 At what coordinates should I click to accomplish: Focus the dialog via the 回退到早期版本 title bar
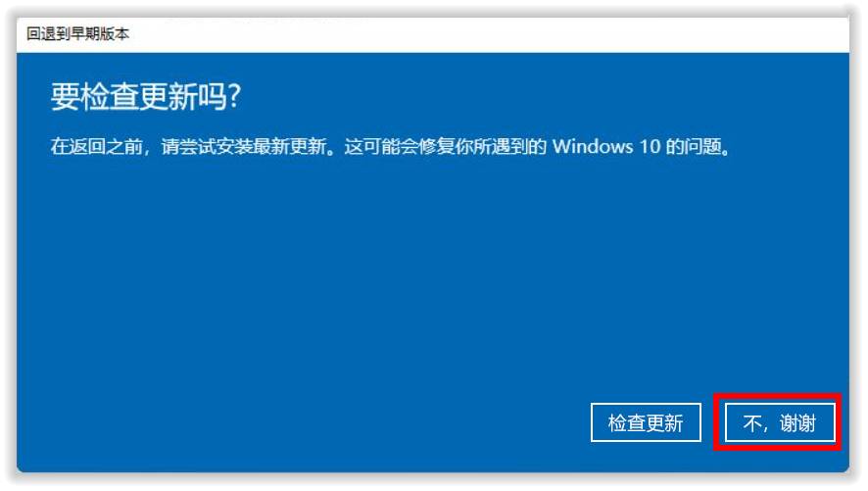78,33
